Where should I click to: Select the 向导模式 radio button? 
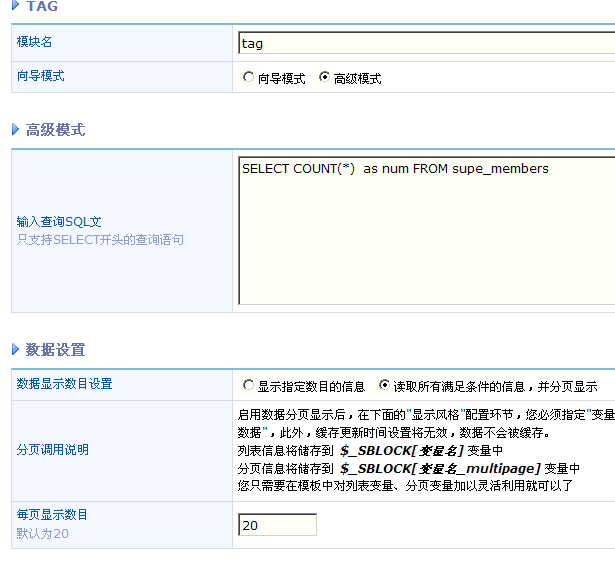coord(248,77)
